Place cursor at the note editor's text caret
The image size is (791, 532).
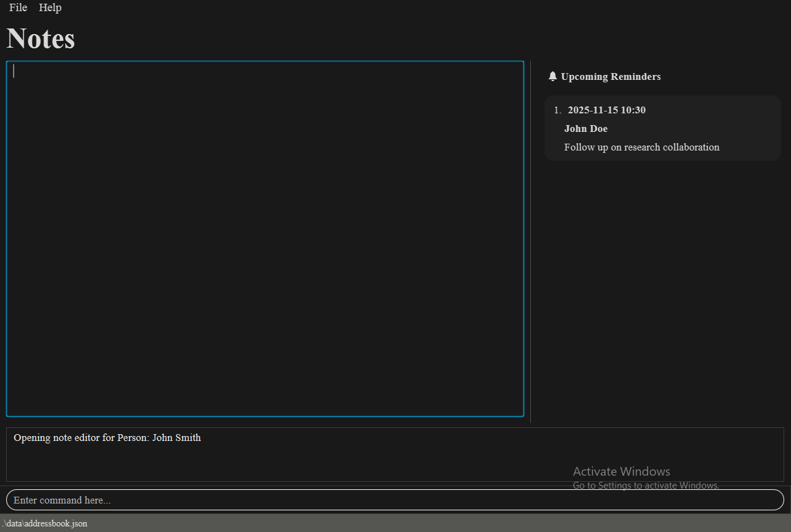pyautogui.click(x=14, y=71)
